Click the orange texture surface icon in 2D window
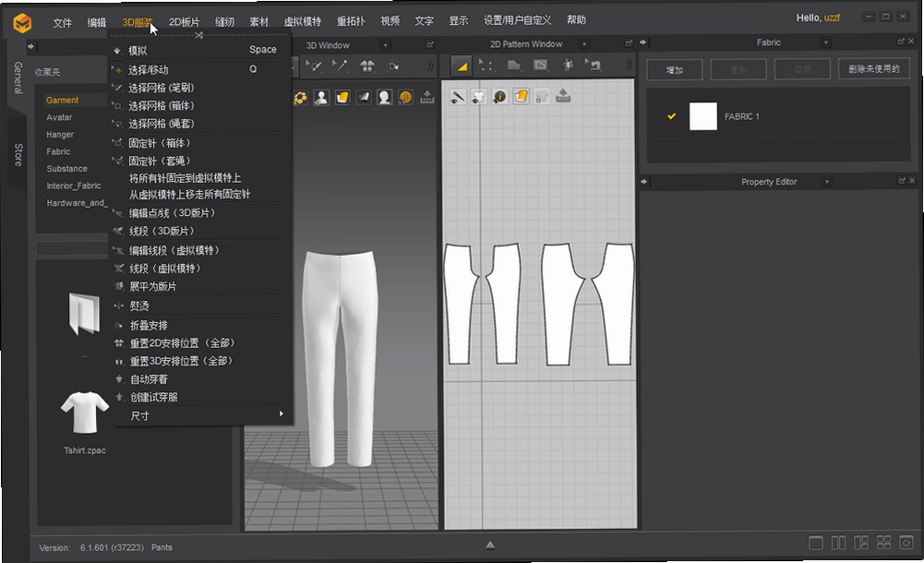The height and width of the screenshot is (563, 924). (x=521, y=96)
